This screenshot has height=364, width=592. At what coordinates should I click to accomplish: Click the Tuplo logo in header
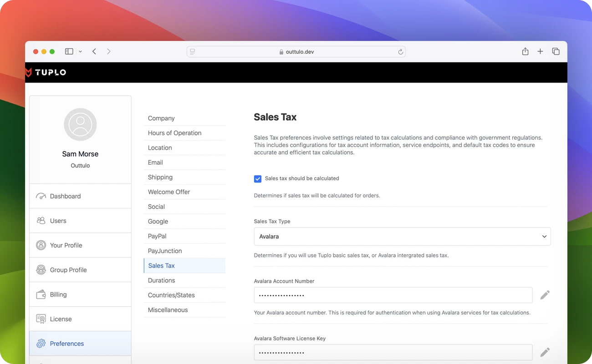coord(46,72)
